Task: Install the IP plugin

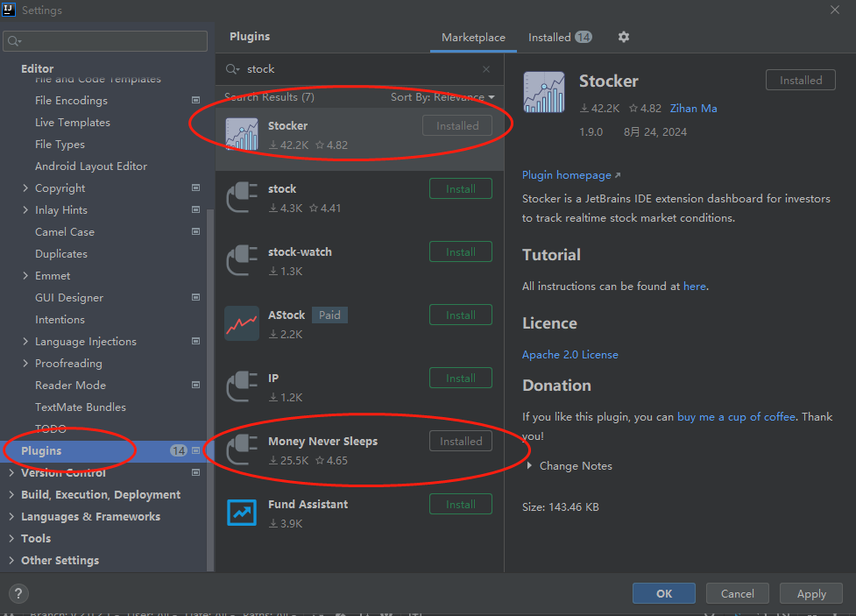Action: (x=461, y=378)
